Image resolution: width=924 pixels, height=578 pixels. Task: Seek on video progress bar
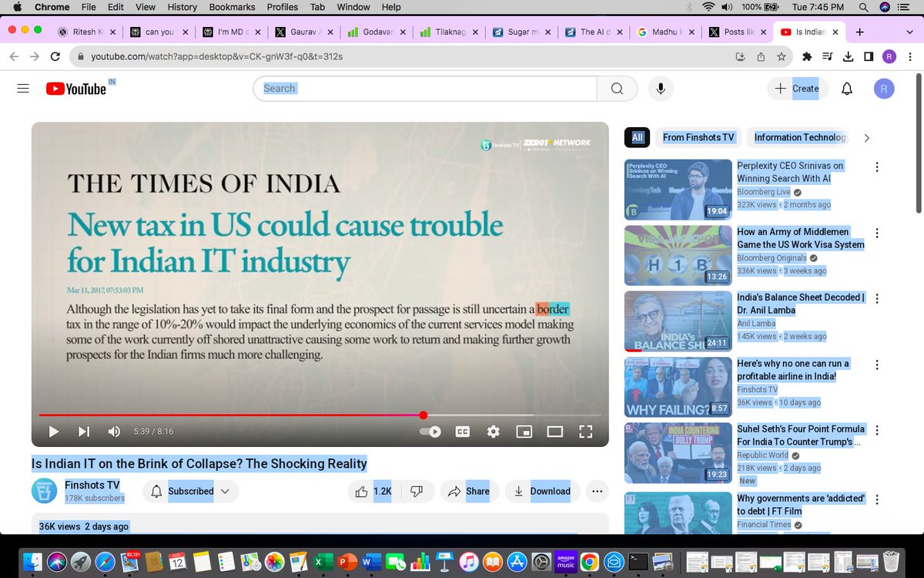coord(320,415)
